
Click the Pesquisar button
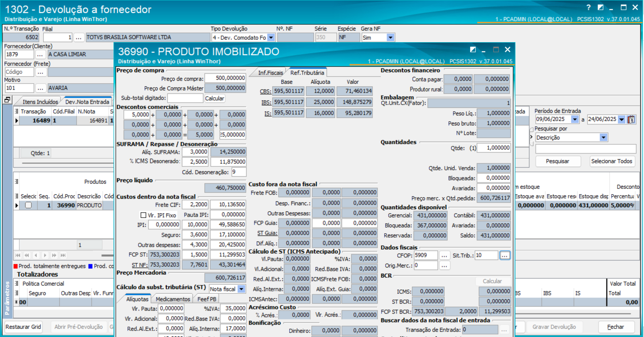558,161
